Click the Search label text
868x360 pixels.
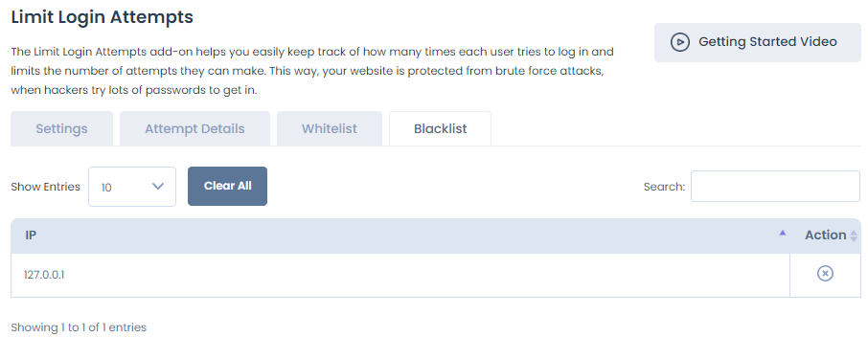tap(664, 187)
